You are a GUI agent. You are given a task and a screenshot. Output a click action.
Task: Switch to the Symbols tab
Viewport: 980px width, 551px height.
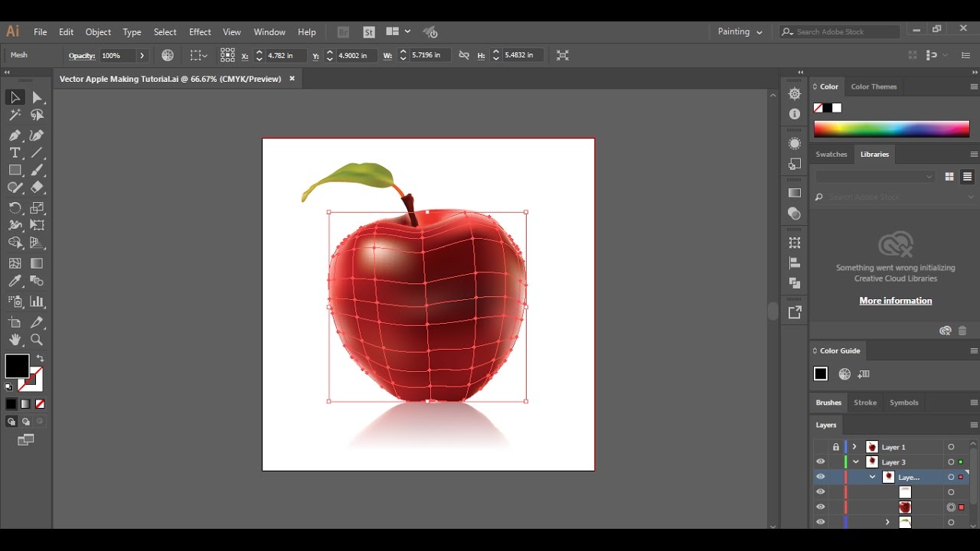click(x=903, y=403)
